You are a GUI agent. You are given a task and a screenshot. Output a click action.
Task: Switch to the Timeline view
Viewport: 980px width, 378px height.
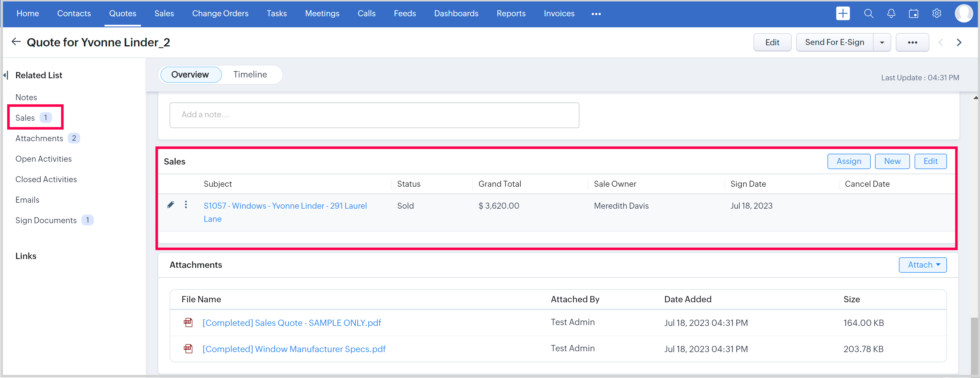[x=250, y=74]
